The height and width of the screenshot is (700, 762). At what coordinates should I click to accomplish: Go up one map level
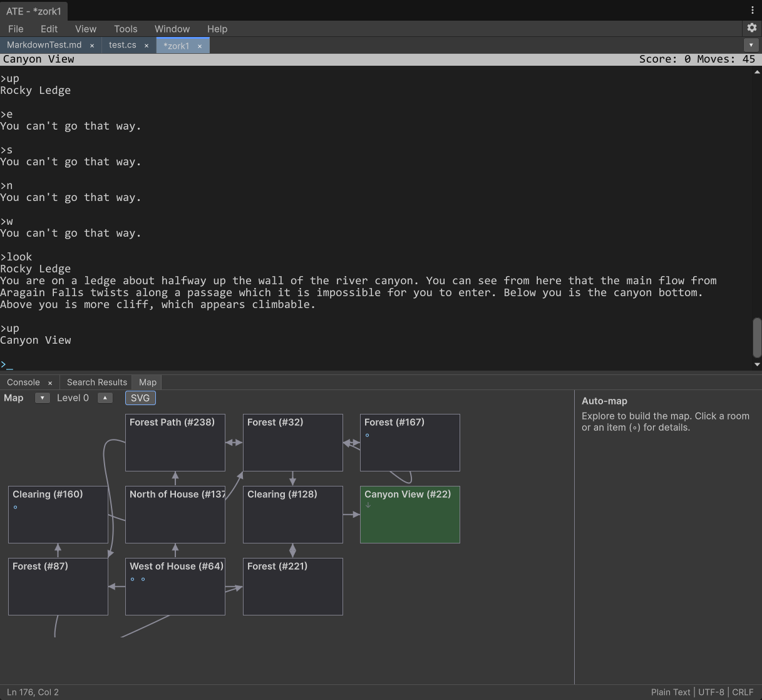105,398
